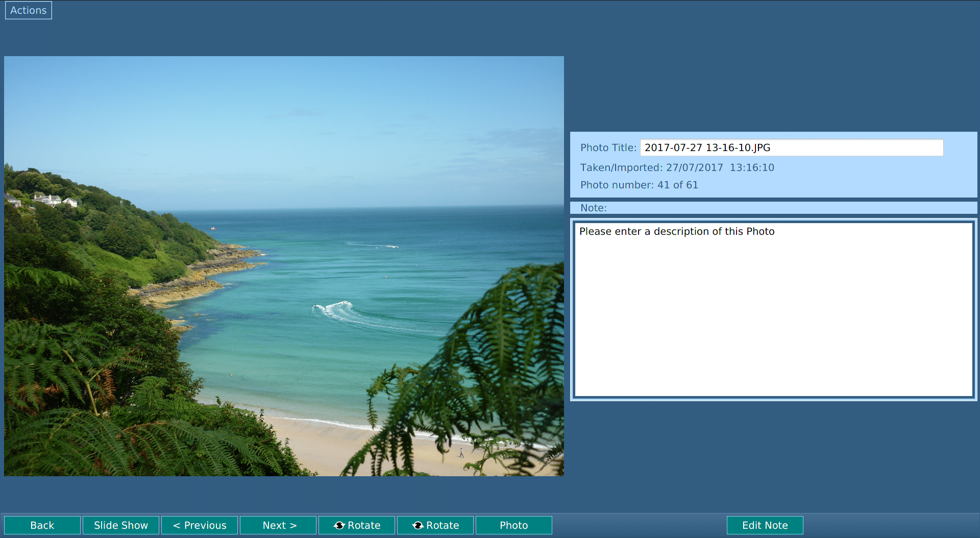980x538 pixels.
Task: Click the Edit Note button
Action: point(765,525)
